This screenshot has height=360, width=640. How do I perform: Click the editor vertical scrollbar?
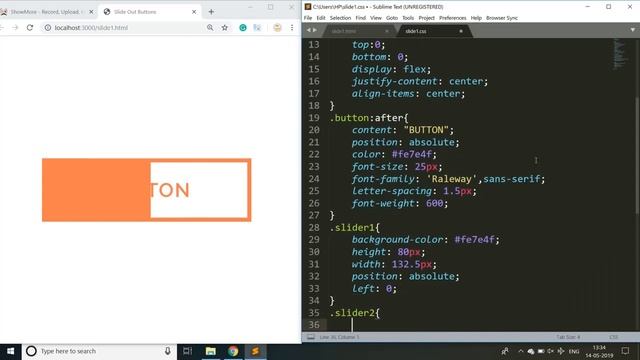pyautogui.click(x=637, y=155)
